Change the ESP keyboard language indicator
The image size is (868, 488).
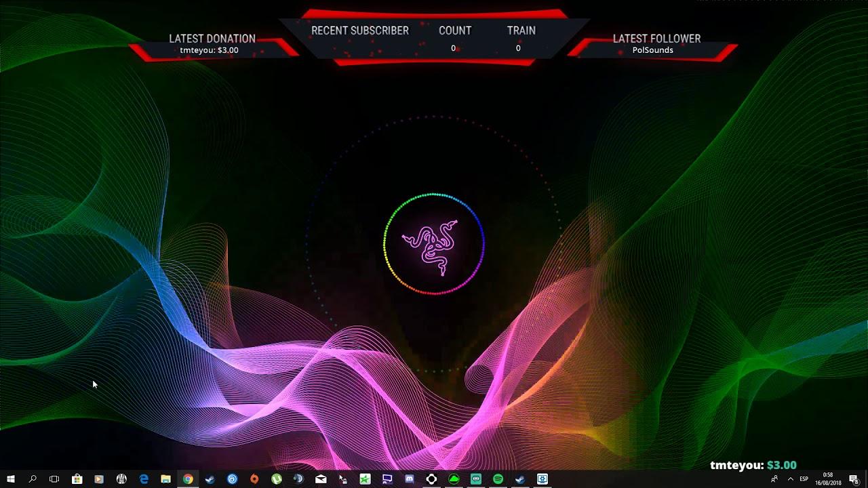coord(804,479)
